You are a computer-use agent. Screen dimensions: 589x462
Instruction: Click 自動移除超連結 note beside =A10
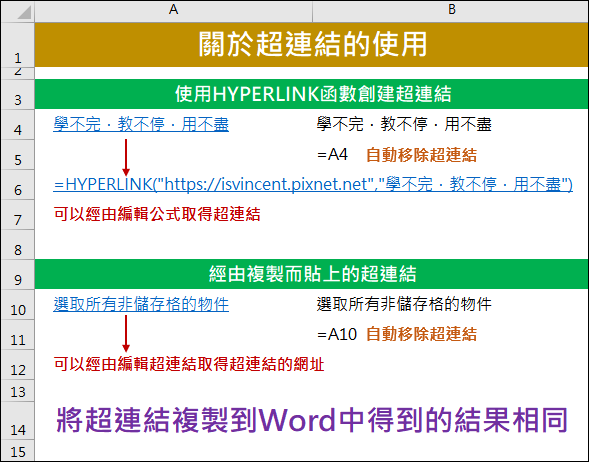[x=421, y=334]
